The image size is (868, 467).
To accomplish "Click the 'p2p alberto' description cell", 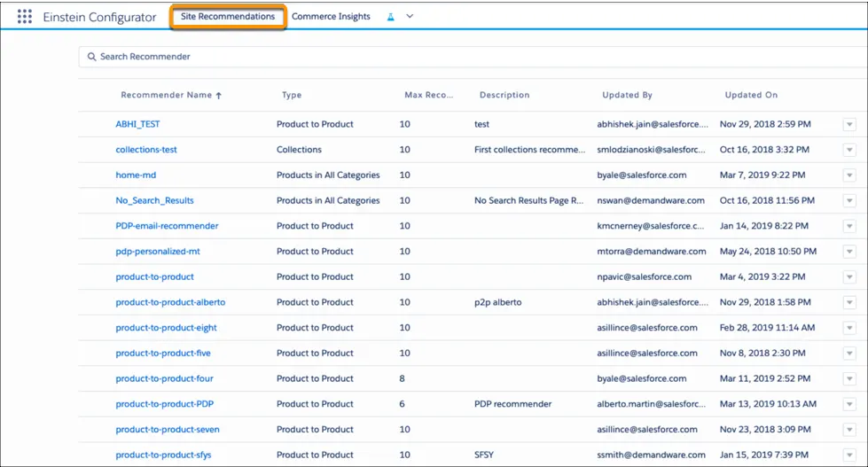I will click(x=497, y=302).
